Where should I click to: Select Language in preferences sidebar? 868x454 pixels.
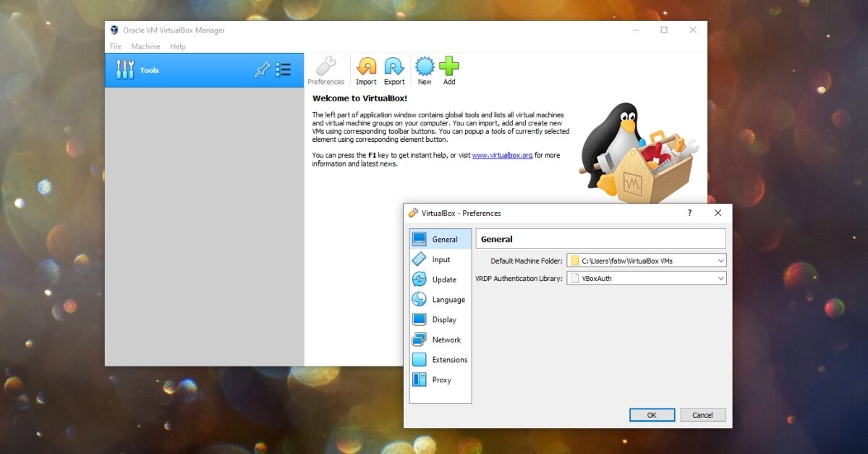[x=448, y=300]
